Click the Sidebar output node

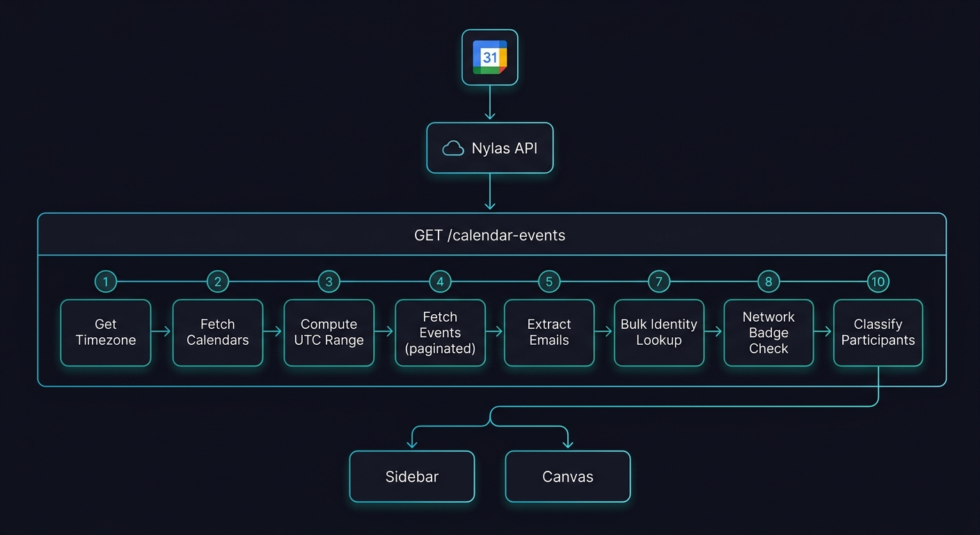(412, 476)
